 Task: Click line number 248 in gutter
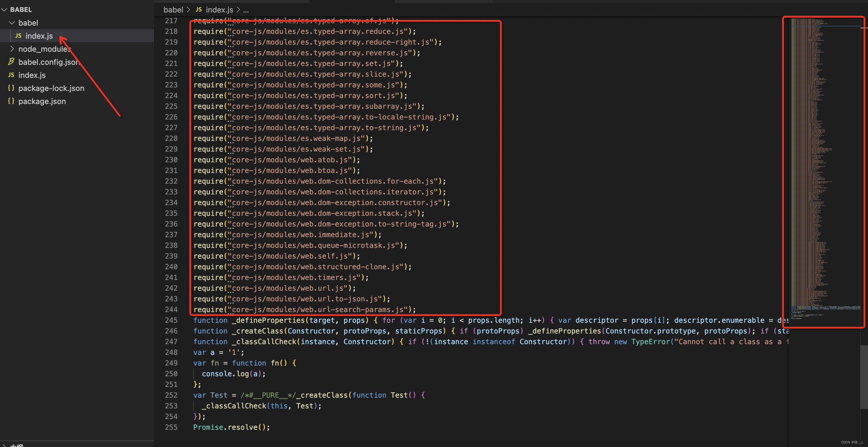point(171,352)
